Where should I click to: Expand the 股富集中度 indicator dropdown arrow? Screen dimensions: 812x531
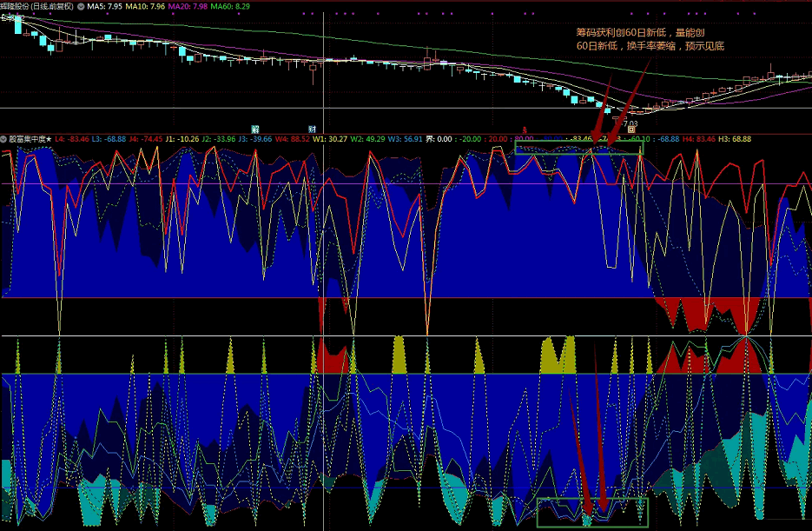3,139
